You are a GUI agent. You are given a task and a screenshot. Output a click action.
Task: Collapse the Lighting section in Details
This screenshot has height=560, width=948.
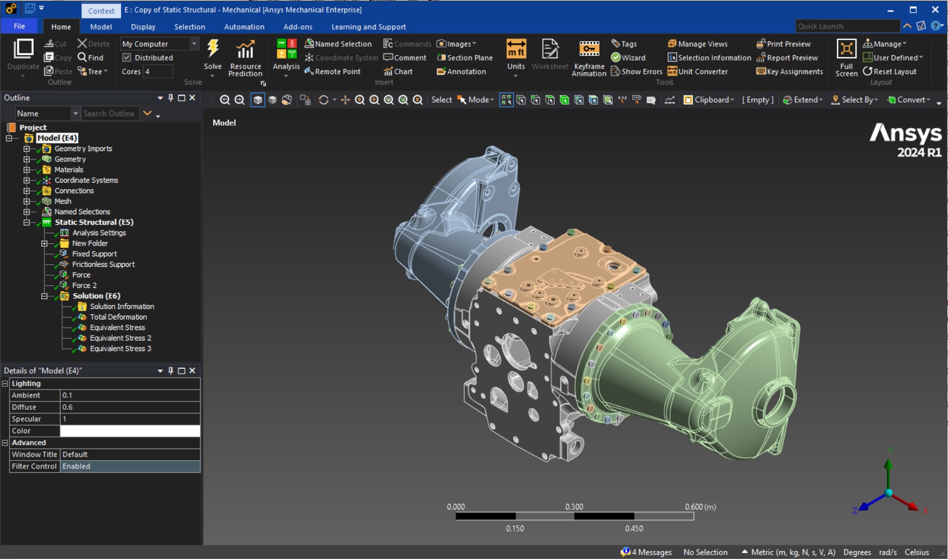[x=5, y=383]
